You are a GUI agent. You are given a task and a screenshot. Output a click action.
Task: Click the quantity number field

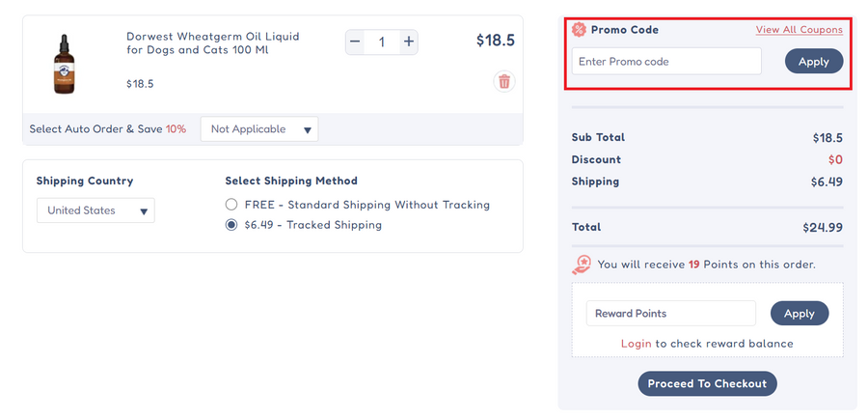coord(382,42)
